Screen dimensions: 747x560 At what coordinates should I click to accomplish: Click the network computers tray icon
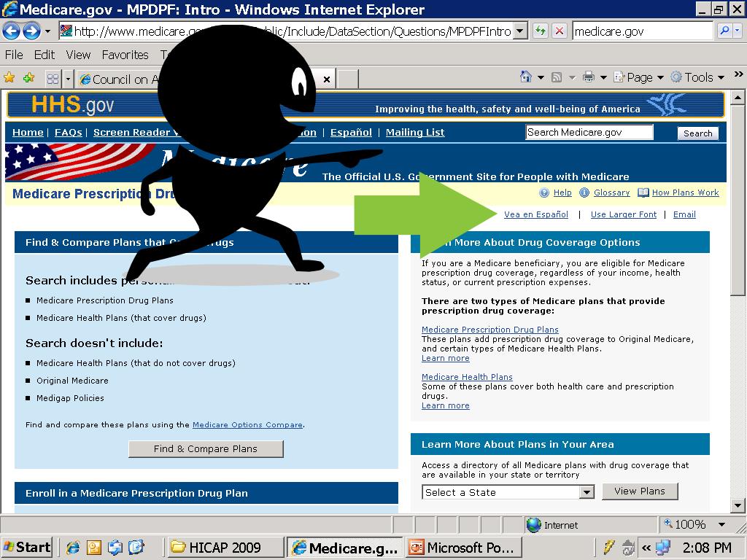663,548
